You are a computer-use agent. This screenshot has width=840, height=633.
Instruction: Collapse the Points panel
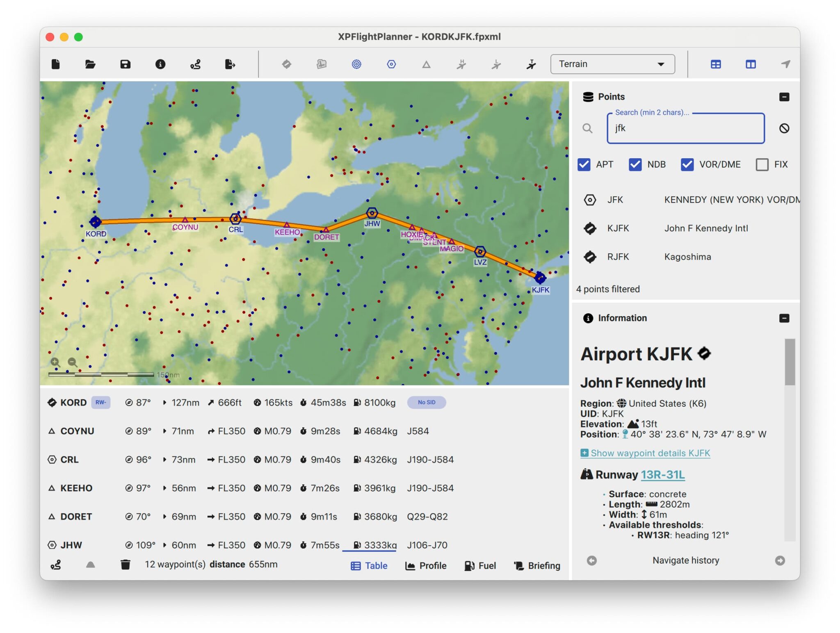click(x=785, y=97)
